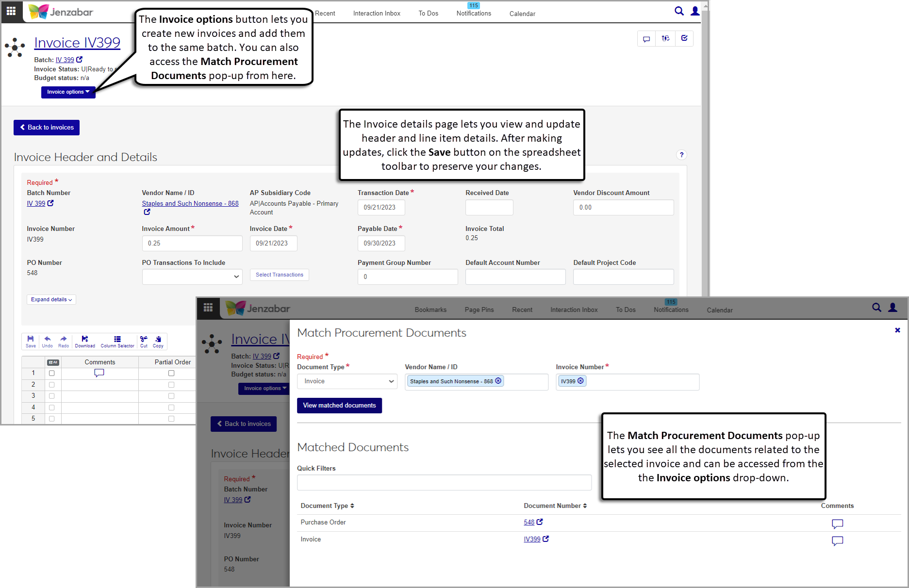Screen dimensions: 909x588
Task: Open Interaction Inbox on the Invoice details page
Action: [x=377, y=14]
